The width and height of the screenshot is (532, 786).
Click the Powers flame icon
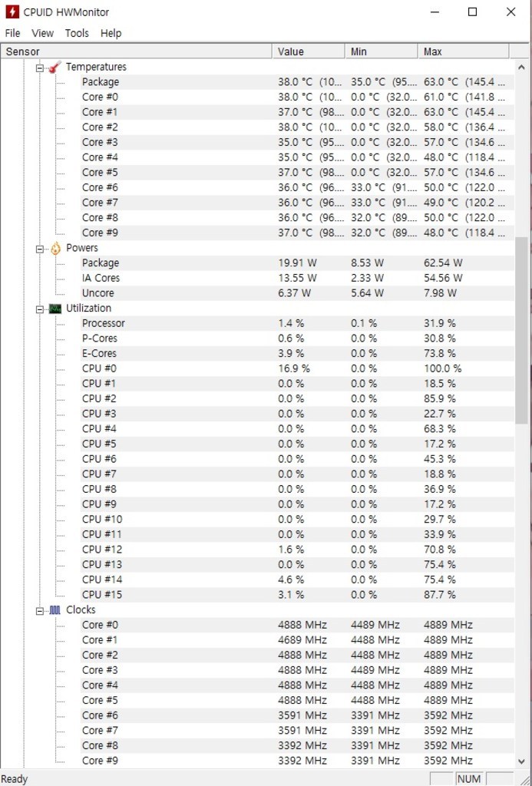pyautogui.click(x=55, y=248)
